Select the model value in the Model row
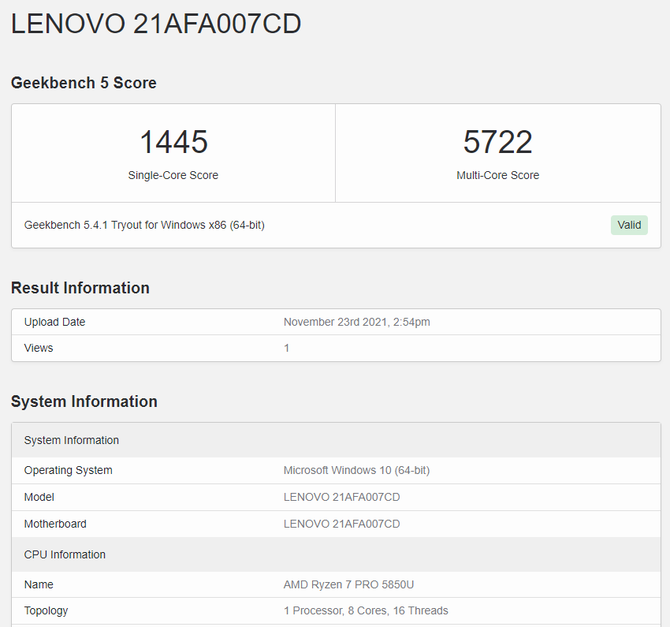 coord(342,497)
